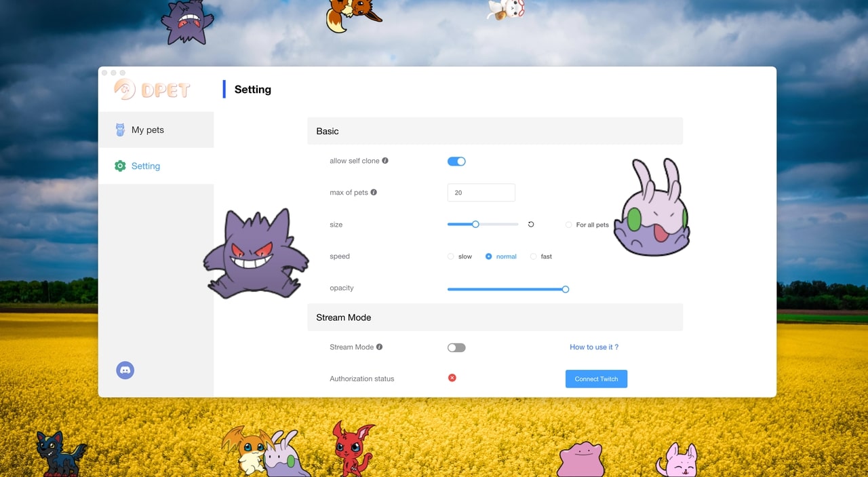Open the My pets menu item

tap(156, 130)
